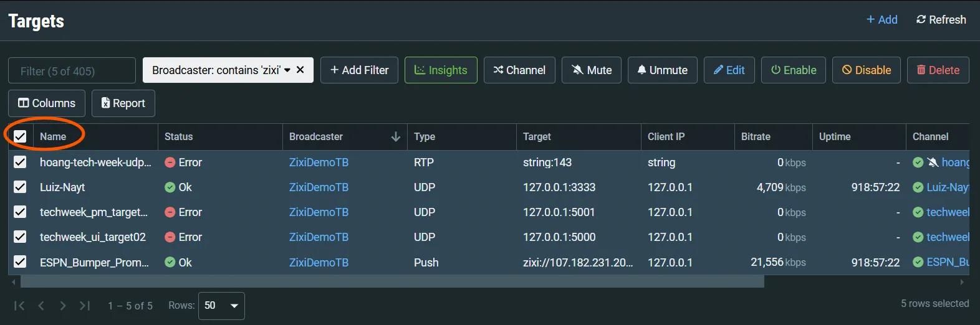Sort by the Channel column header

(x=931, y=137)
